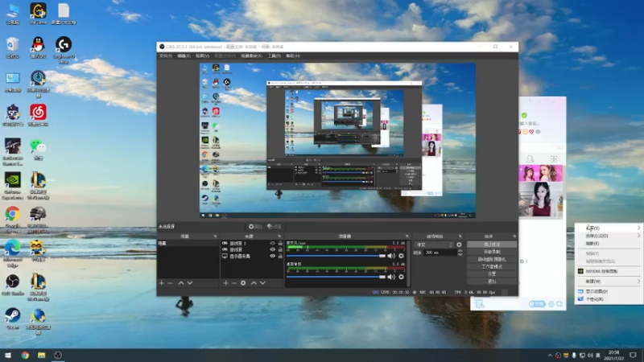The width and height of the screenshot is (644, 362).
Task: Toggle visibility of the second source row
Action: 272,249
